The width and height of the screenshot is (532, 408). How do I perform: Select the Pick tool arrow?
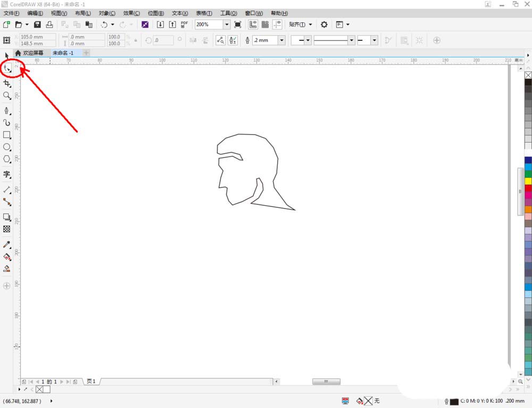[6, 55]
